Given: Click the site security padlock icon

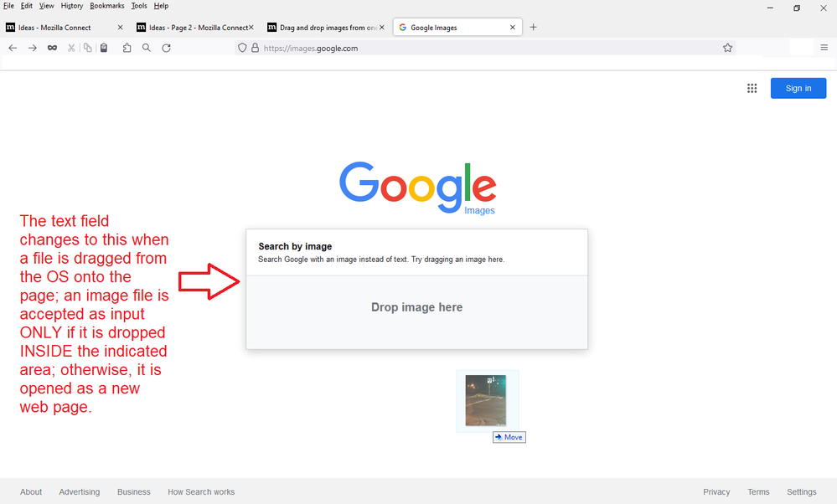Looking at the screenshot, I should 255,49.
